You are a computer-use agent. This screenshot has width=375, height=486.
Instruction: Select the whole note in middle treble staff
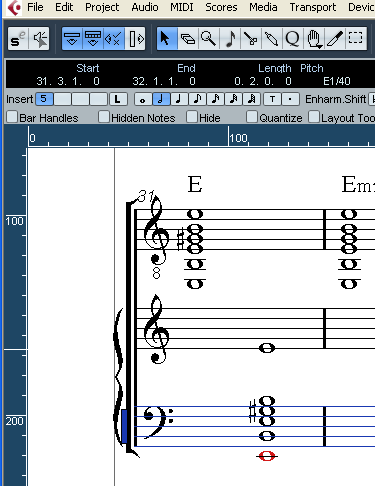(x=267, y=348)
